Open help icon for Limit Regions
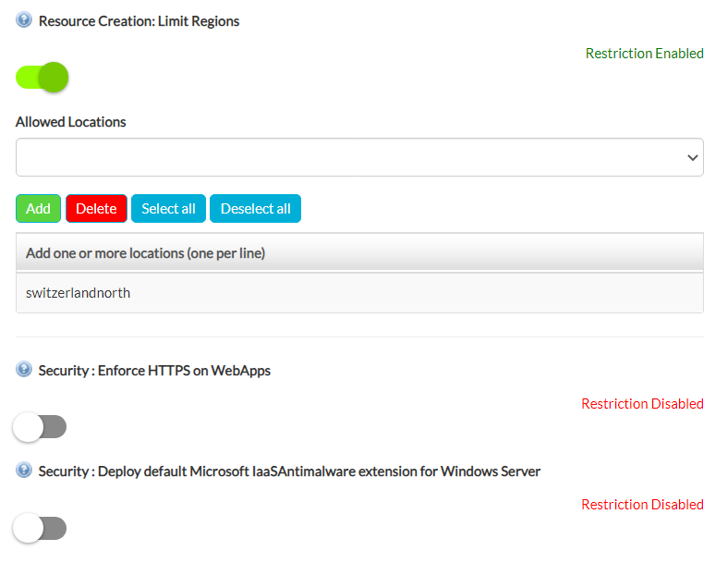728x563 pixels. 24,20
